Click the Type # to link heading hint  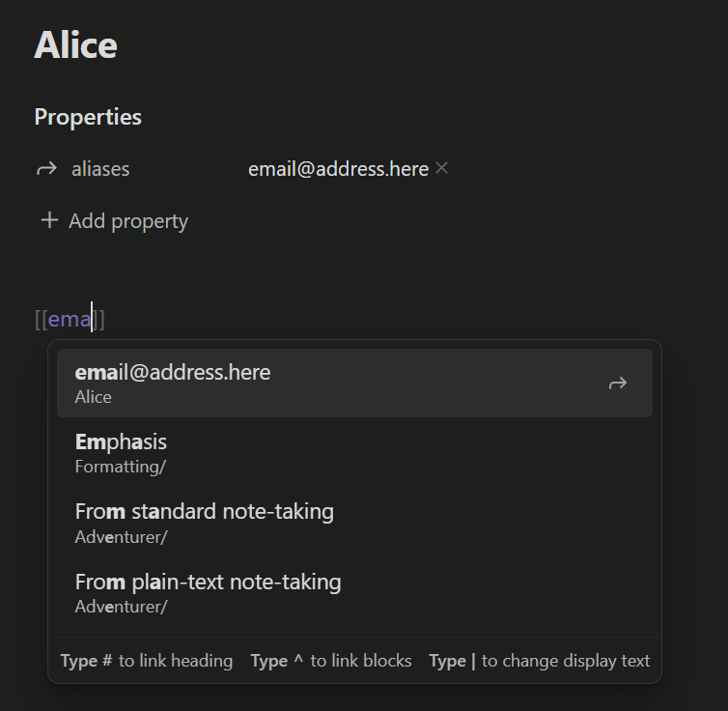click(x=147, y=661)
